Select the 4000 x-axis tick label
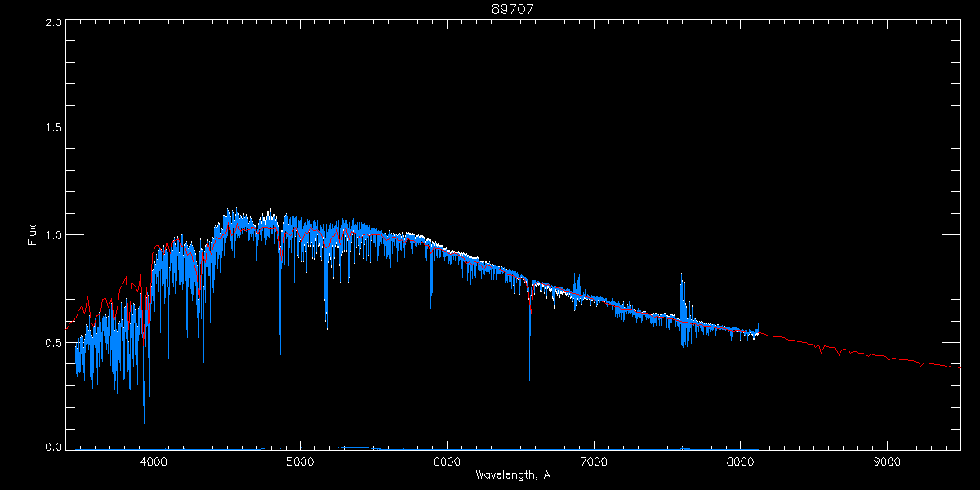This screenshot has height=490, width=980. pyautogui.click(x=154, y=461)
